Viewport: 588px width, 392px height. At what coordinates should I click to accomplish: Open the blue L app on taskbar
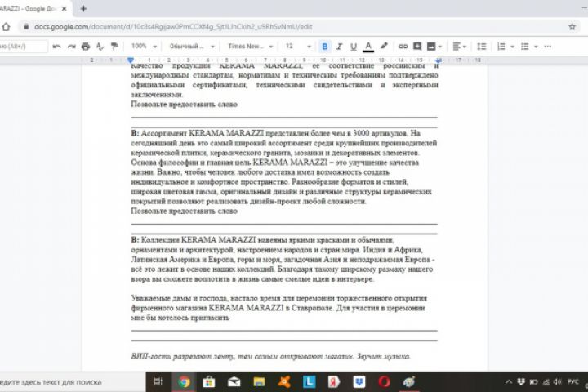tap(309, 382)
